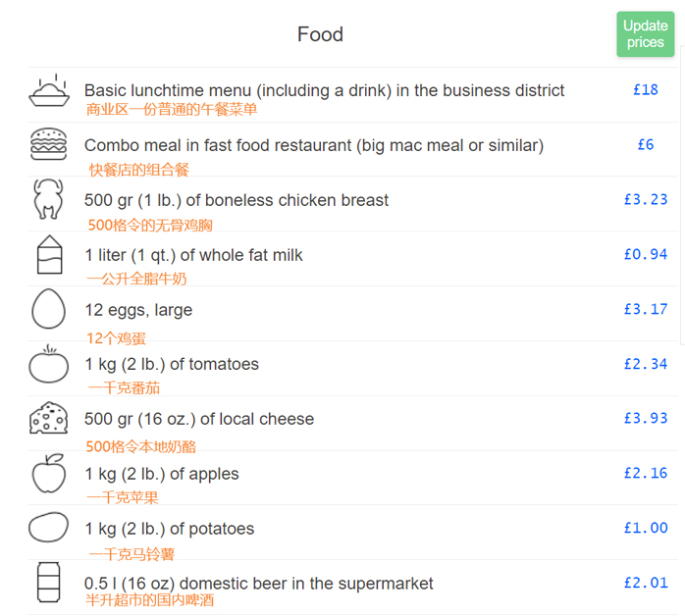Screen dimensions: 685x616
Task: Click the Update prices button
Action: click(645, 34)
